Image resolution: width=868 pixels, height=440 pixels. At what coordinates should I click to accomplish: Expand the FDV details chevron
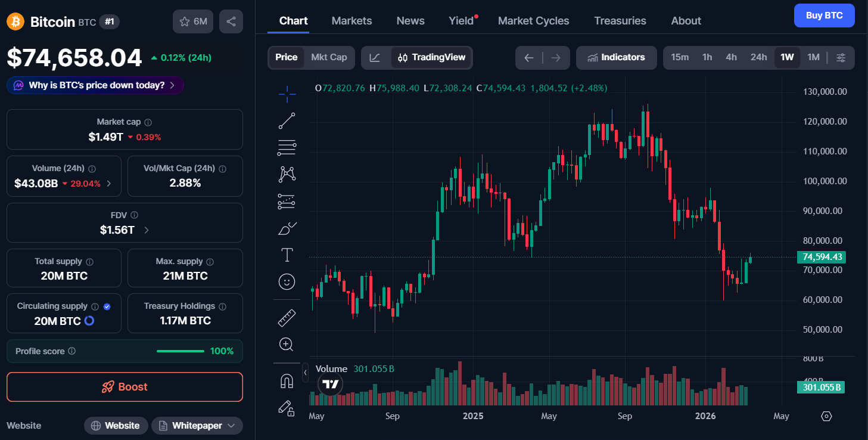(147, 230)
